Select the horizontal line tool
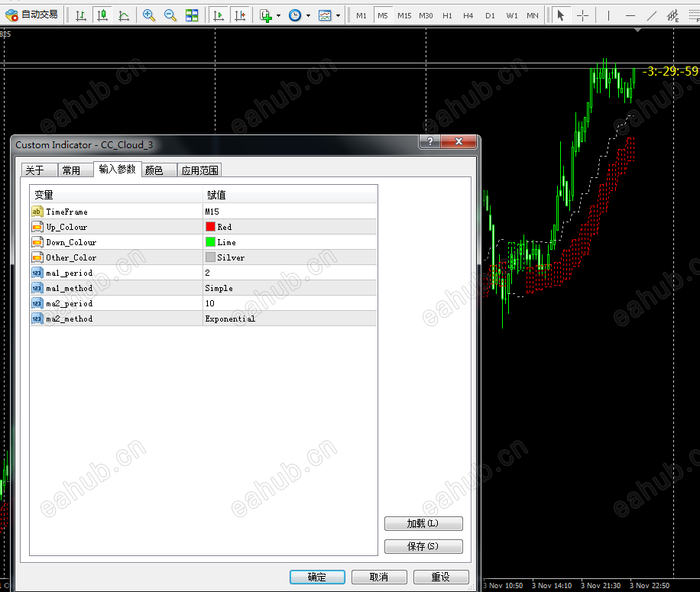The image size is (700, 592). click(630, 15)
